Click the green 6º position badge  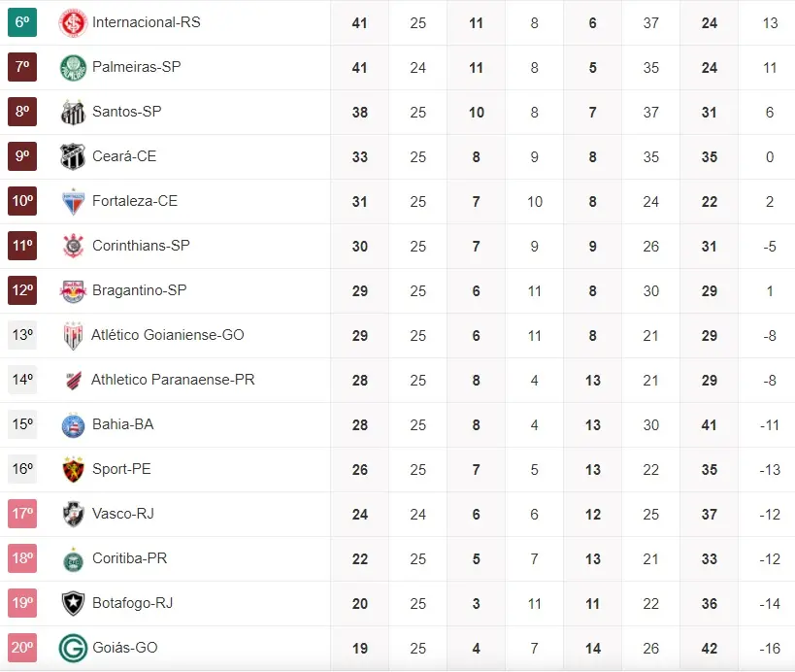coord(22,22)
